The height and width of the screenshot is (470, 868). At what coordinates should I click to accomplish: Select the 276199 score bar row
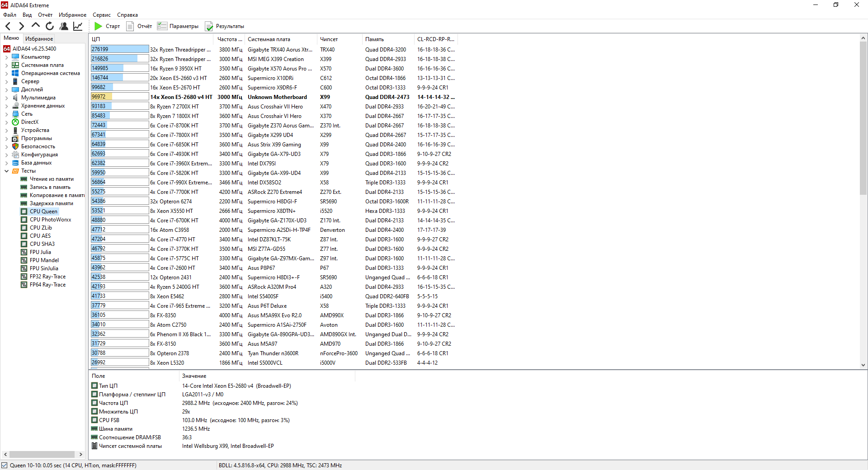tap(120, 49)
